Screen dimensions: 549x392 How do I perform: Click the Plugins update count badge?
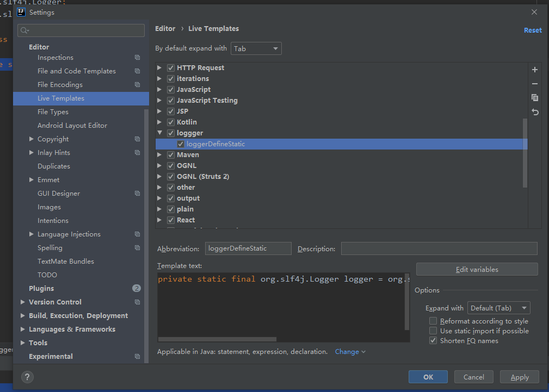click(137, 288)
